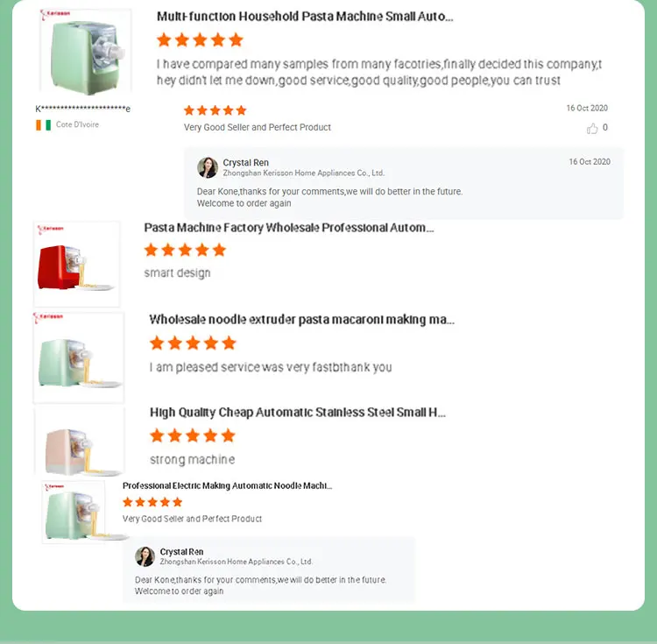Open 'Professional Electric Making Automatic Noodle' link
Screen dimensions: 657x644
(227, 485)
